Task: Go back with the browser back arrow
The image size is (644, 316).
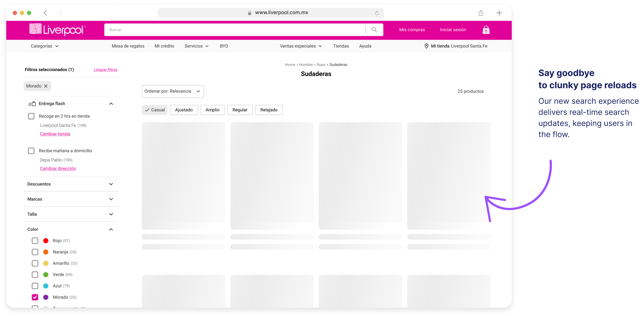Action: [46, 13]
